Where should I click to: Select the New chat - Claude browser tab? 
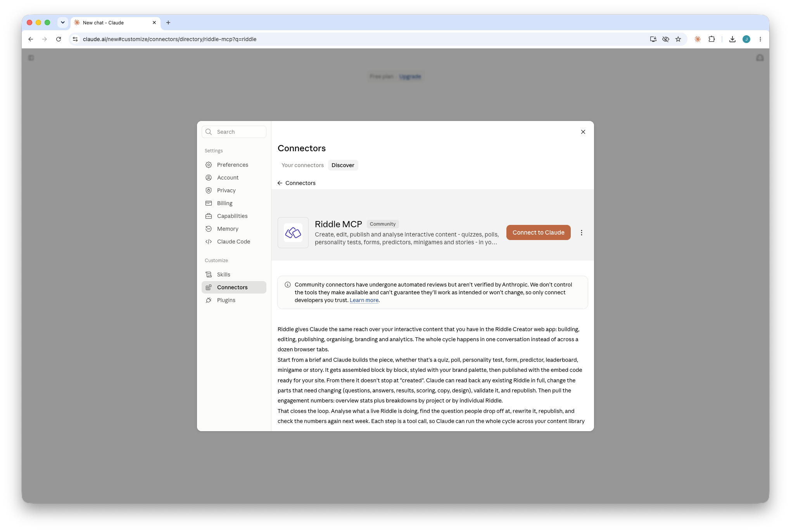115,22
